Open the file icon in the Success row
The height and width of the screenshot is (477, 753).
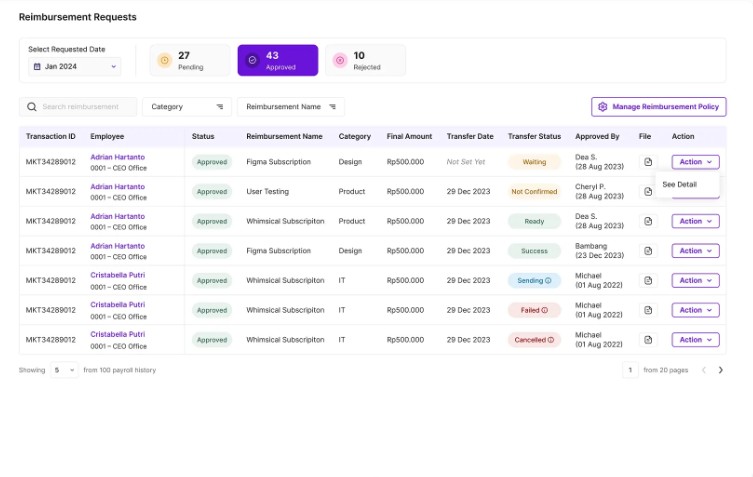(648, 251)
